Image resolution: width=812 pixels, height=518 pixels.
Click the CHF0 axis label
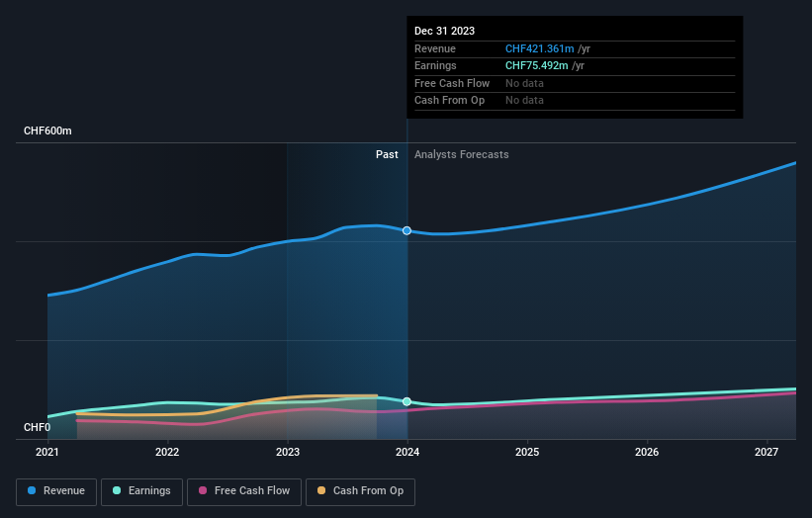click(x=38, y=427)
